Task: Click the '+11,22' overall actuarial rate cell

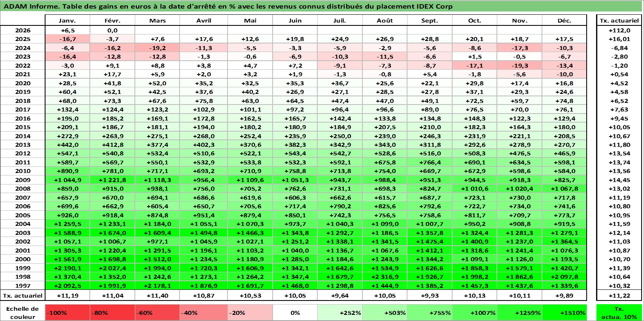Action: click(x=619, y=296)
